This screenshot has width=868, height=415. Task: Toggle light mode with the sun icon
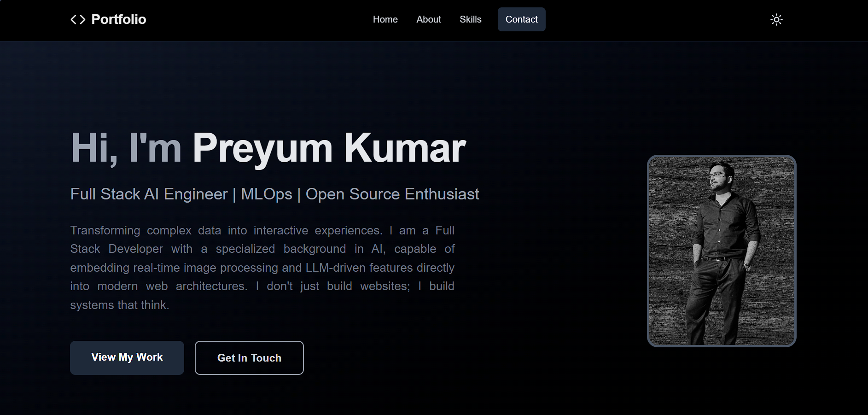pyautogui.click(x=776, y=19)
